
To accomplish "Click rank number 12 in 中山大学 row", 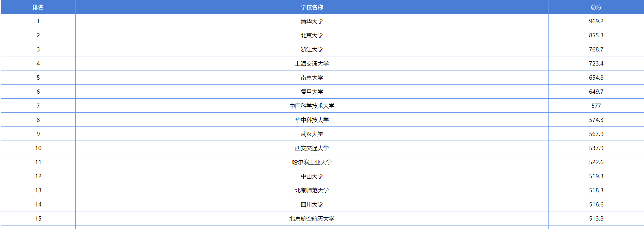I will click(38, 176).
